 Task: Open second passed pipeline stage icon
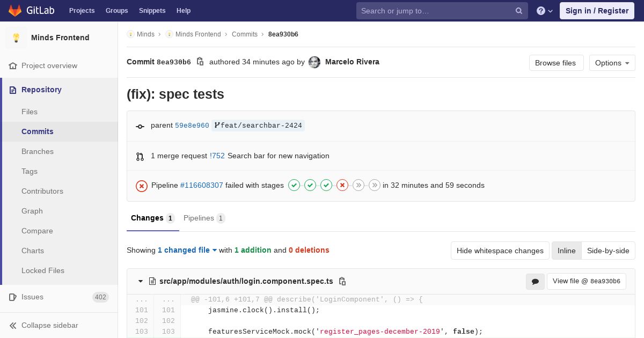click(x=310, y=185)
